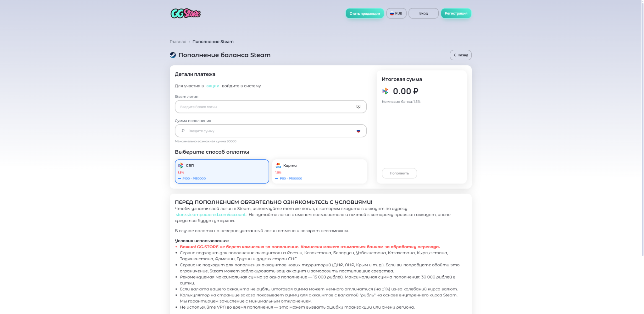Click the Steam icon beside page title

[173, 55]
